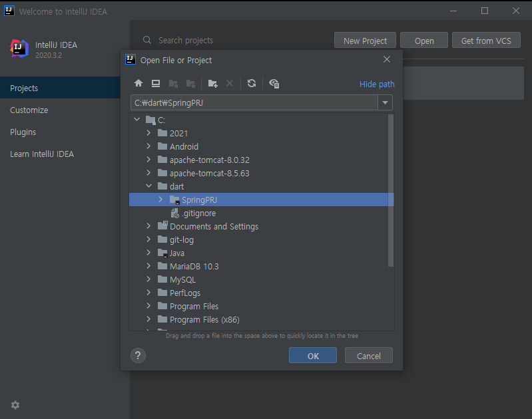Viewport: 532px width, 419px height.
Task: Select the 2021 folder row
Action: [x=262, y=133]
